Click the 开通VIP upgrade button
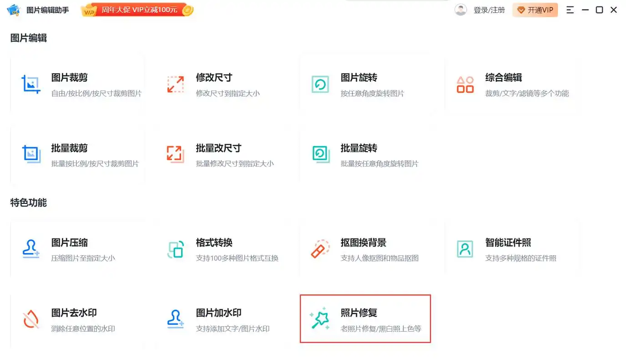 tap(535, 10)
